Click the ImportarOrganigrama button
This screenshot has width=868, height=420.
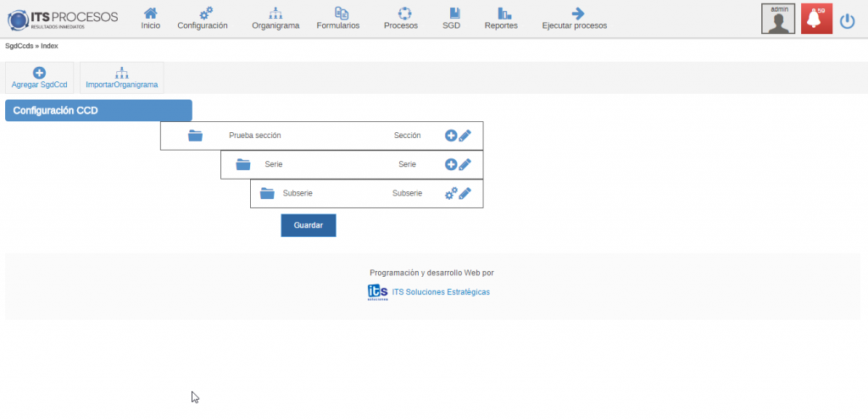[x=121, y=78]
